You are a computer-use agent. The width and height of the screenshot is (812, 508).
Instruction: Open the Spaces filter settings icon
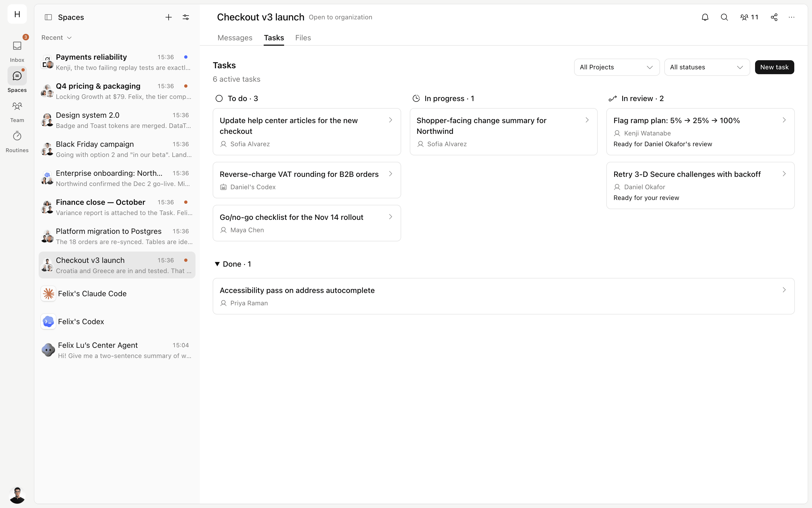click(186, 17)
